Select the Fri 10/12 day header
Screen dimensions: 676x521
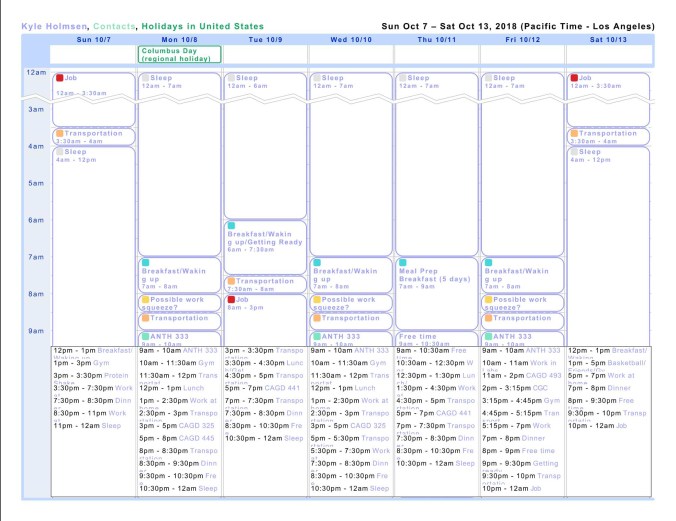tap(523, 40)
